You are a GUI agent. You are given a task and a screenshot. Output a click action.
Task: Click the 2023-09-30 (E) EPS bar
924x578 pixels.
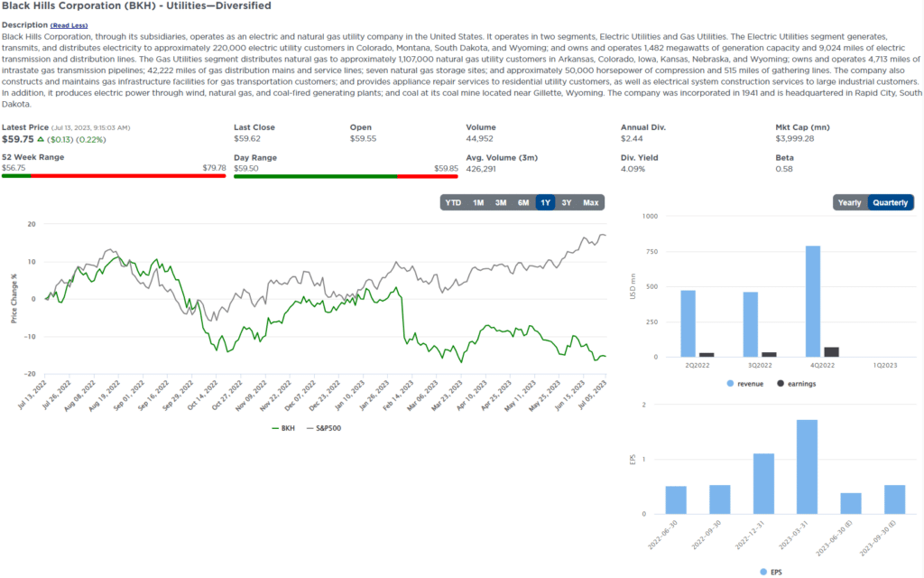pos(894,499)
